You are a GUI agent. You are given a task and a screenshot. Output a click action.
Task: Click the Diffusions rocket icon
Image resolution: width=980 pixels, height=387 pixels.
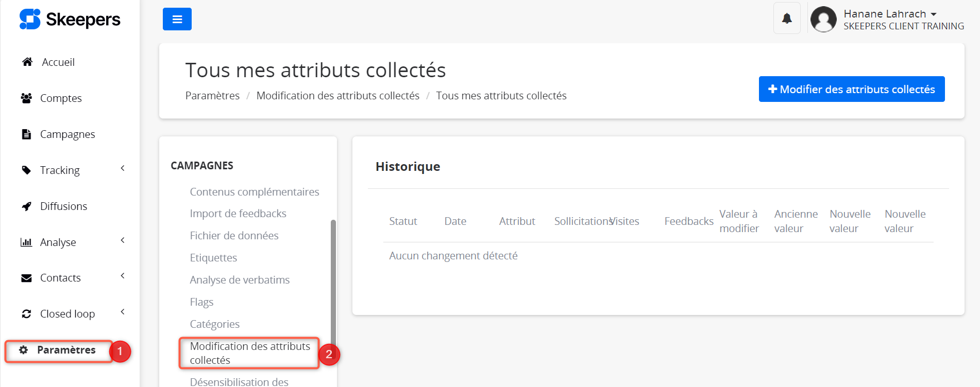(x=26, y=206)
